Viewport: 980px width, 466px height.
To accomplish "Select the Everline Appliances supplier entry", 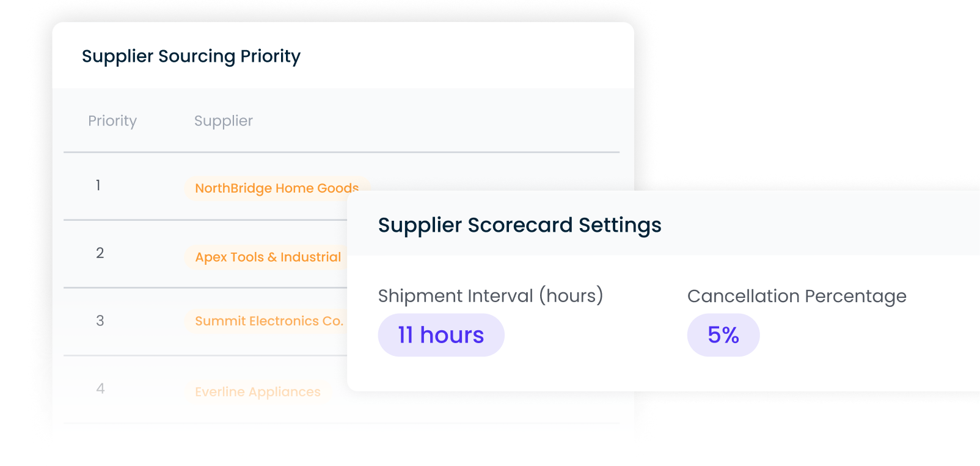I will [257, 392].
